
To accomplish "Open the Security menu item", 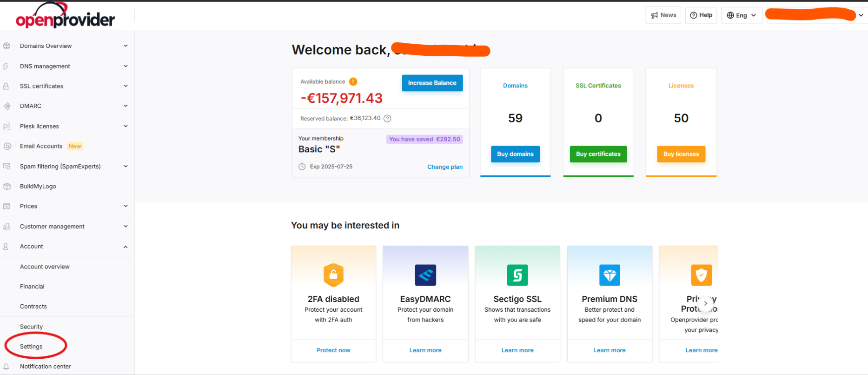I will tap(31, 327).
